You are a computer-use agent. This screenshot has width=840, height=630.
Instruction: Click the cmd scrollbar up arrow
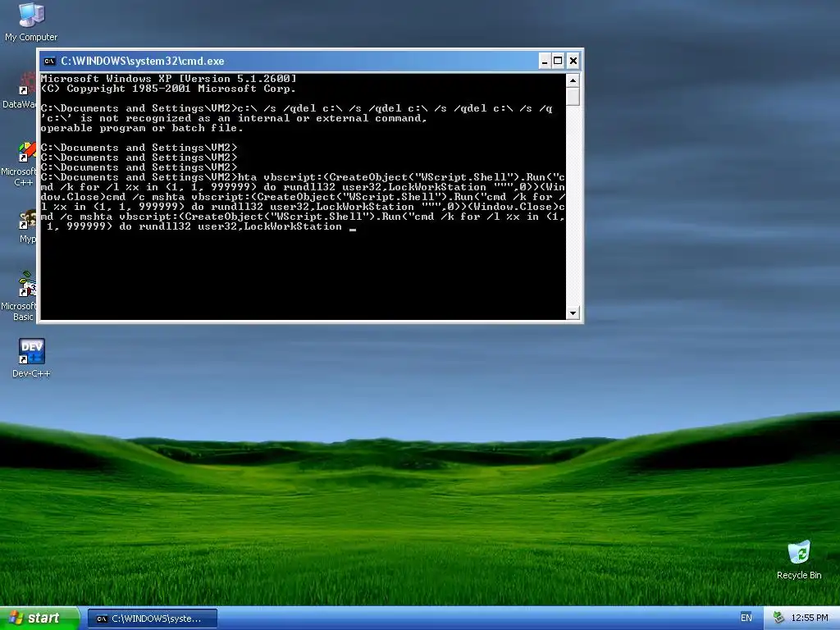pyautogui.click(x=573, y=81)
